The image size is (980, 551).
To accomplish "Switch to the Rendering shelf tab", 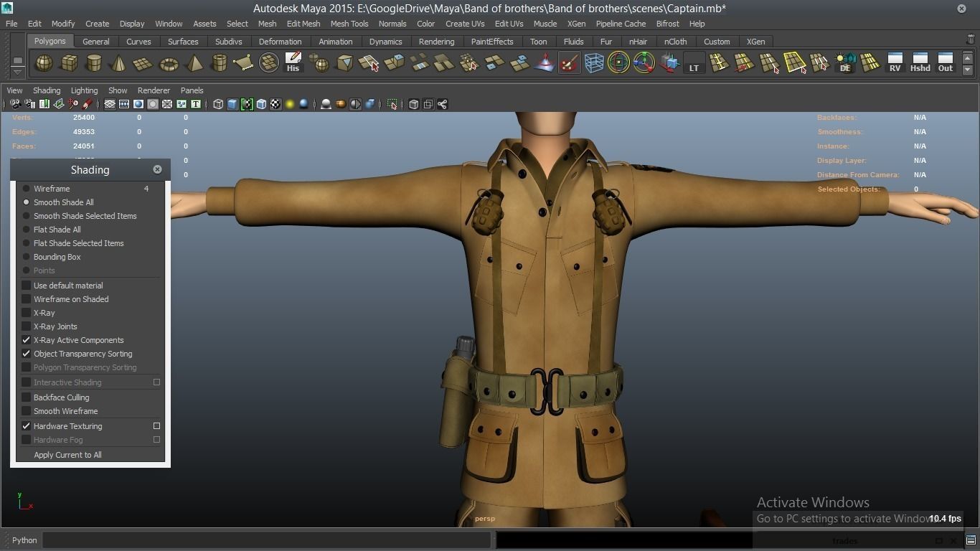I will [436, 42].
